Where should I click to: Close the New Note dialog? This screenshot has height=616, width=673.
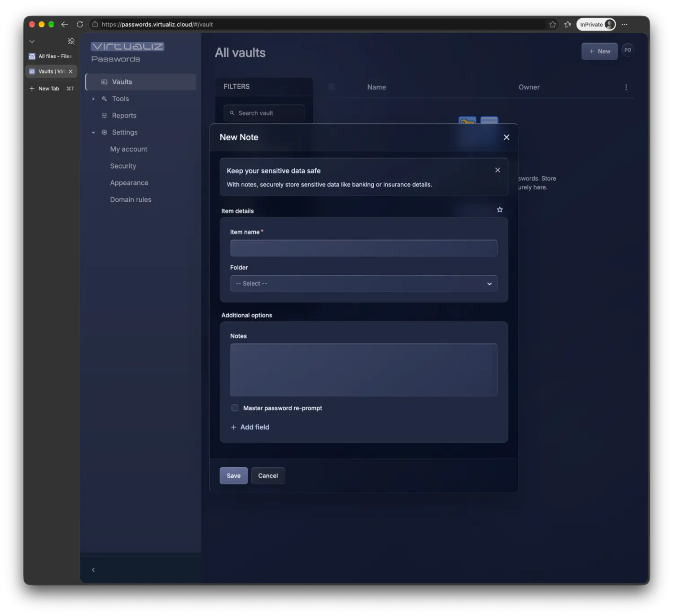[506, 137]
